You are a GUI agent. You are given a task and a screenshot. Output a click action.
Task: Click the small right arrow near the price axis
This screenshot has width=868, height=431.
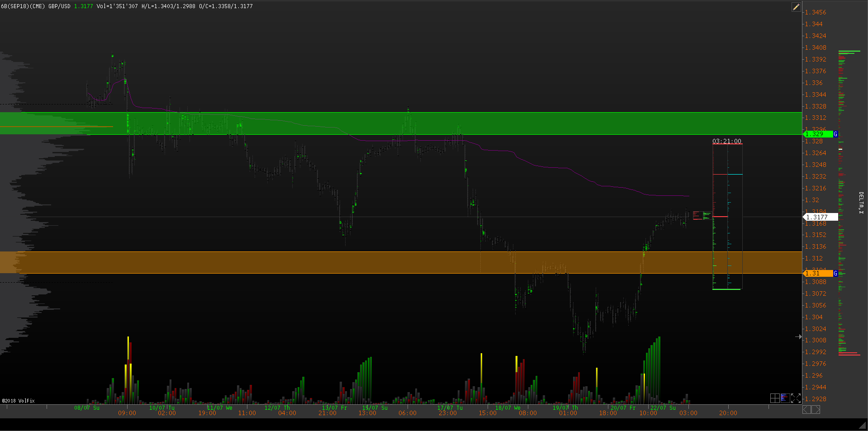coord(798,336)
